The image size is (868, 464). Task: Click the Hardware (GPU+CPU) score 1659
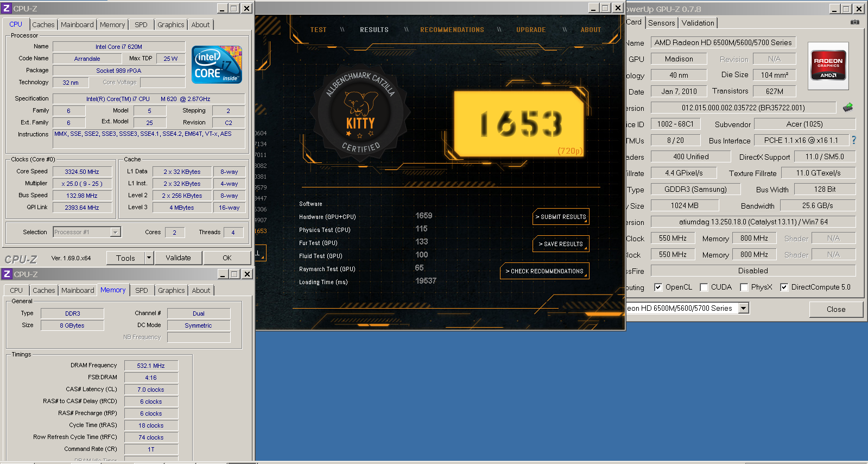[423, 216]
